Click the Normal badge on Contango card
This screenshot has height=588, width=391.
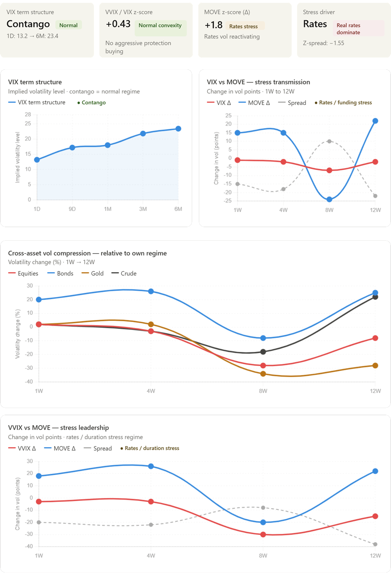pos(68,25)
